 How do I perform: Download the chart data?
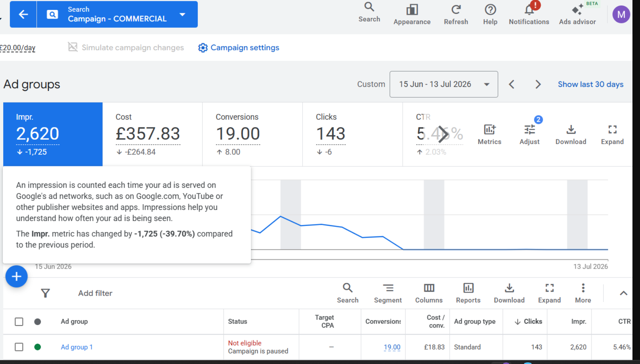click(x=571, y=134)
